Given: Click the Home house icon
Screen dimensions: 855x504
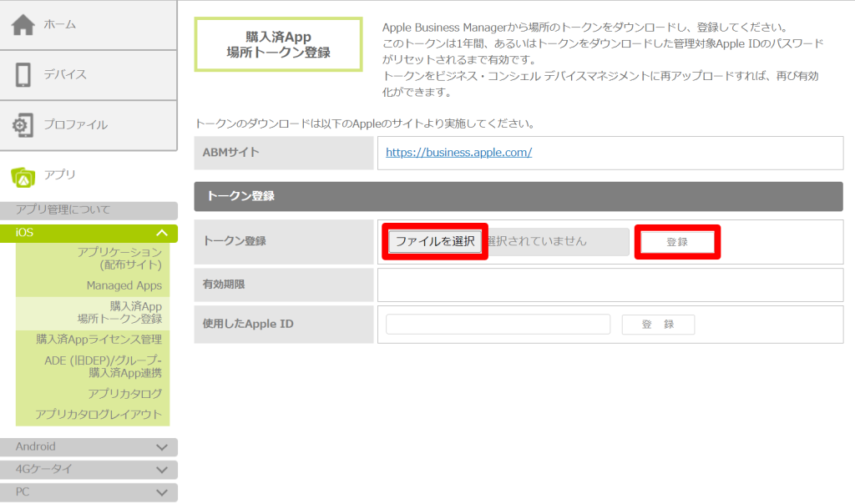Looking at the screenshot, I should pos(23,25).
